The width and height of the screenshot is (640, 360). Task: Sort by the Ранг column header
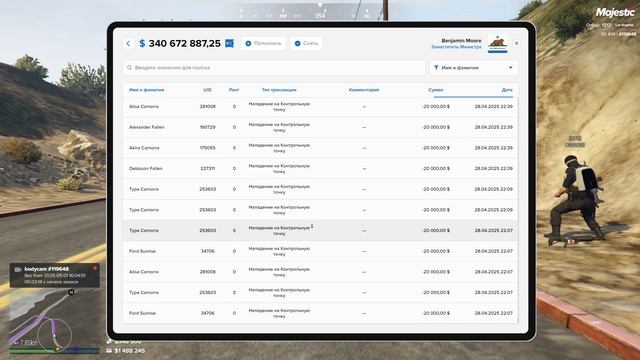point(234,90)
